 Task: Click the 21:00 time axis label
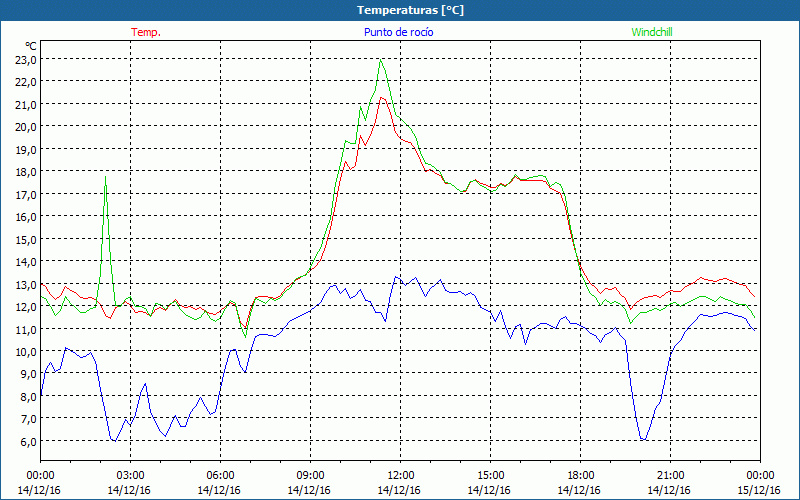click(x=670, y=475)
